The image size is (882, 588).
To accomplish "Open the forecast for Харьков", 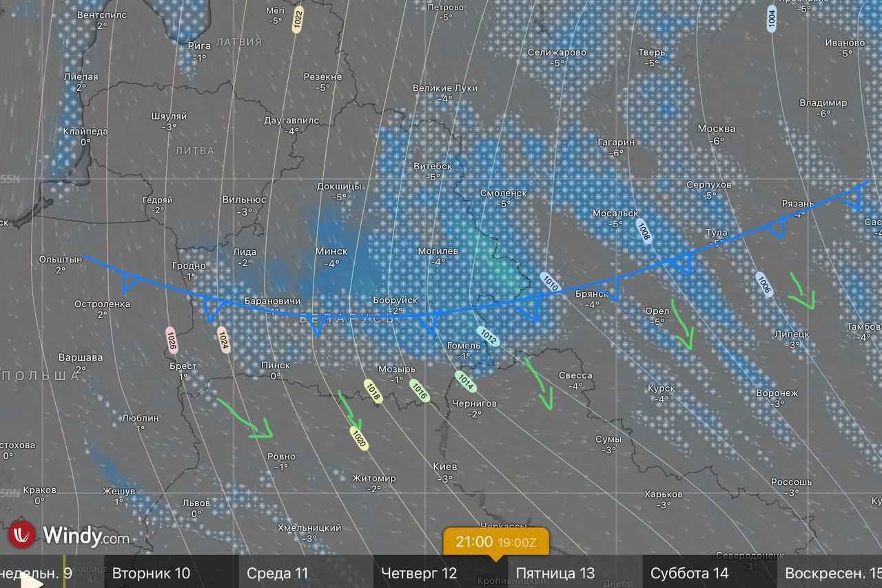I will (x=663, y=494).
